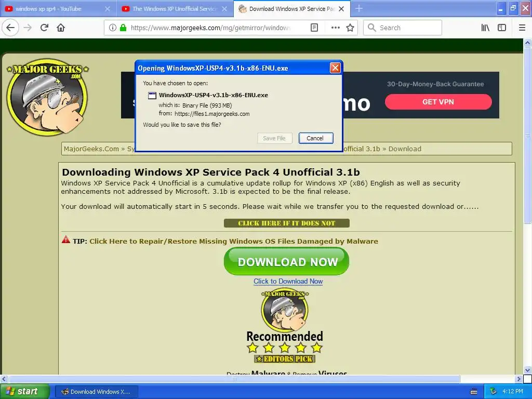532x399 pixels.
Task: Focus the browser Search box
Action: (403, 28)
